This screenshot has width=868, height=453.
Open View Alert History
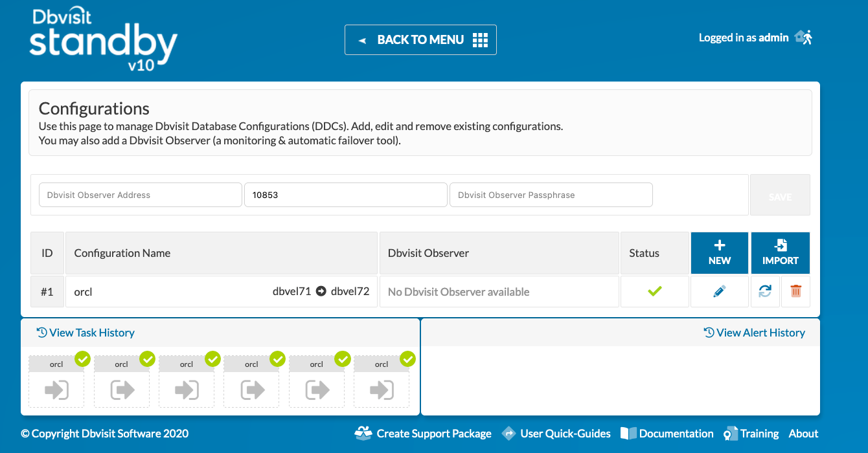[754, 333]
